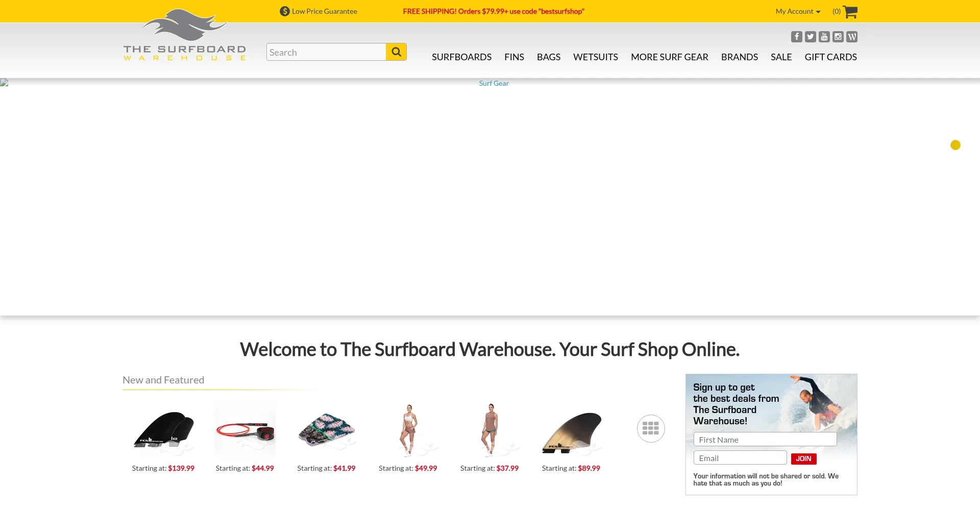
Task: Open the BRANDS menu
Action: (740, 57)
